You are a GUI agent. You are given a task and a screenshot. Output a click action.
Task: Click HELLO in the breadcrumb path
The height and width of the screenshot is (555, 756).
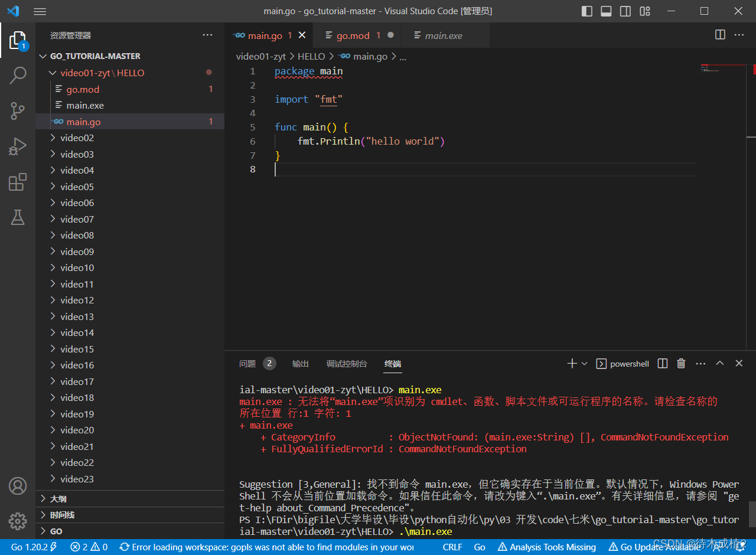pos(311,56)
